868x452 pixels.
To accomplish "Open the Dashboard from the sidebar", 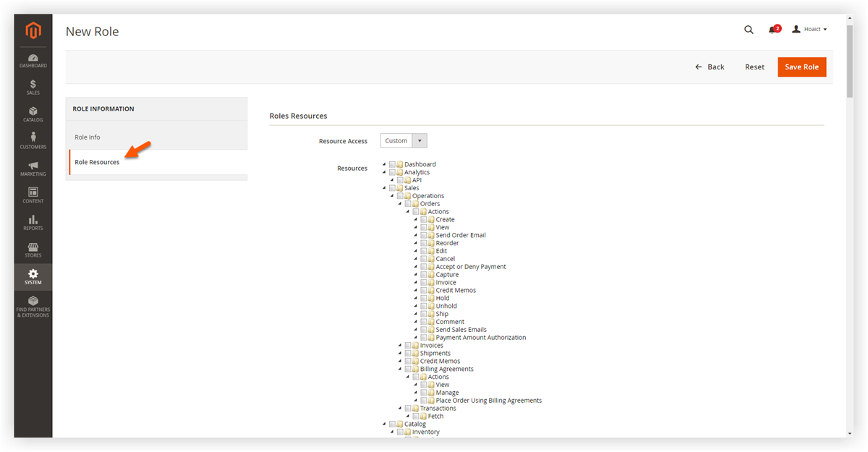I will (x=33, y=60).
